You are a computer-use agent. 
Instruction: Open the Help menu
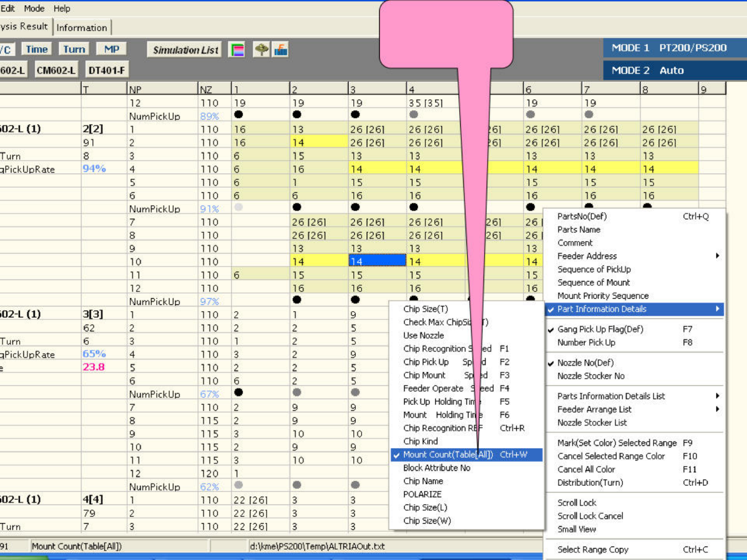pyautogui.click(x=62, y=8)
